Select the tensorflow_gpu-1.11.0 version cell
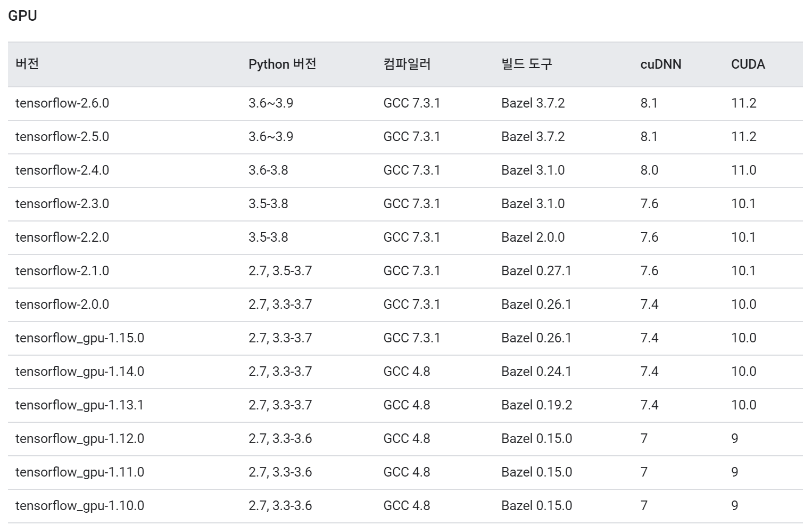The image size is (812, 525). pos(80,472)
